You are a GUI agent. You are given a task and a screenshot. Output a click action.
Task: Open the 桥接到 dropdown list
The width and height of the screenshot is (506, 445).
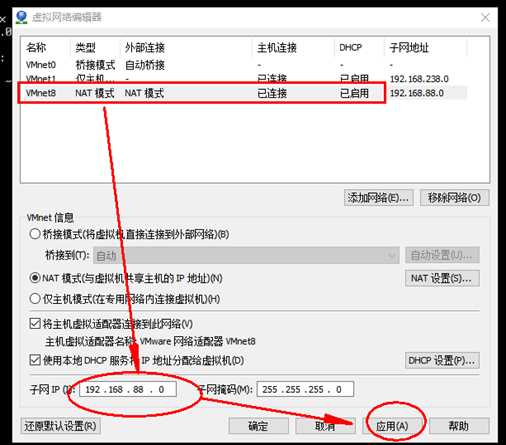(246, 255)
